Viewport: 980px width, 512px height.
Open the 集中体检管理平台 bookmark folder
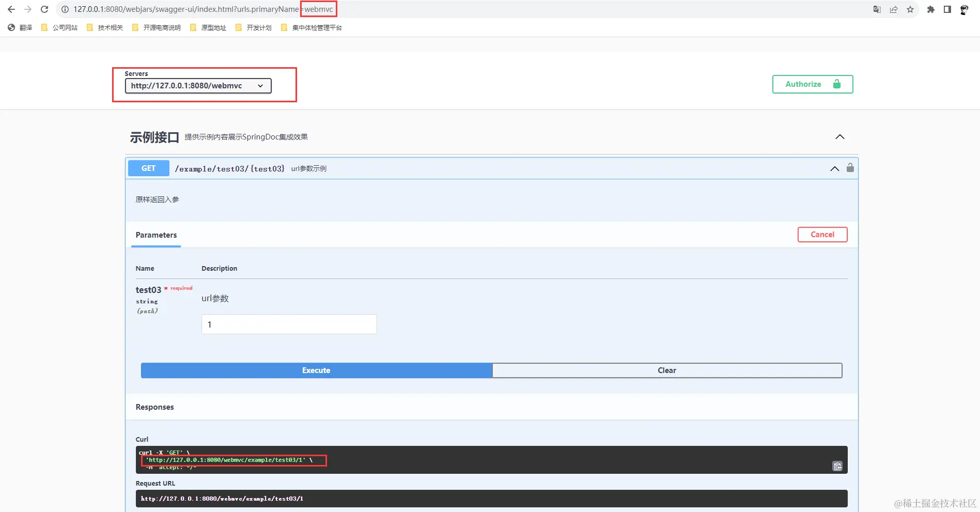tap(312, 28)
